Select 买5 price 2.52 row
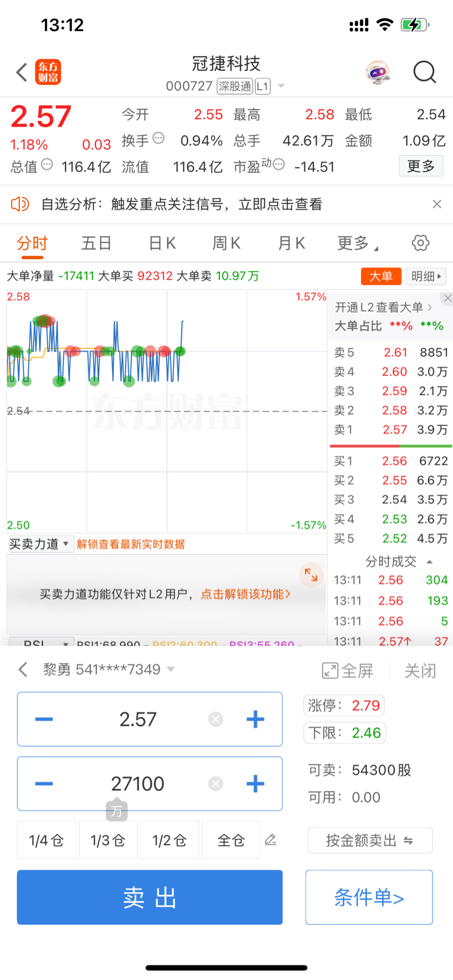Screen dimensions: 453x980 click(390, 539)
